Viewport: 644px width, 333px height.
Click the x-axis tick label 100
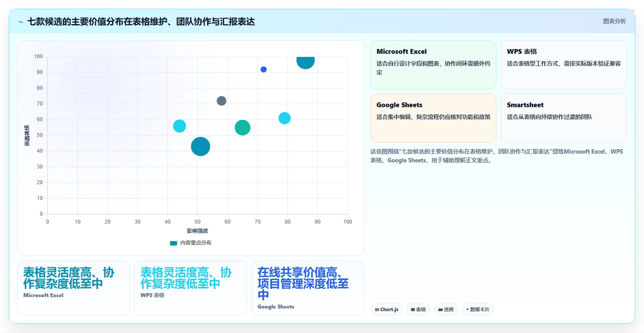pos(348,222)
